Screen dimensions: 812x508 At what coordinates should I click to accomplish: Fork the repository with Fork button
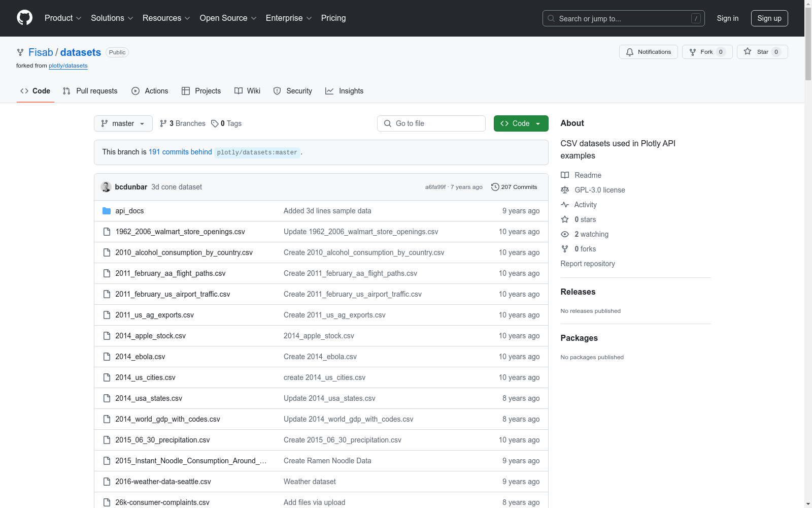pos(707,52)
